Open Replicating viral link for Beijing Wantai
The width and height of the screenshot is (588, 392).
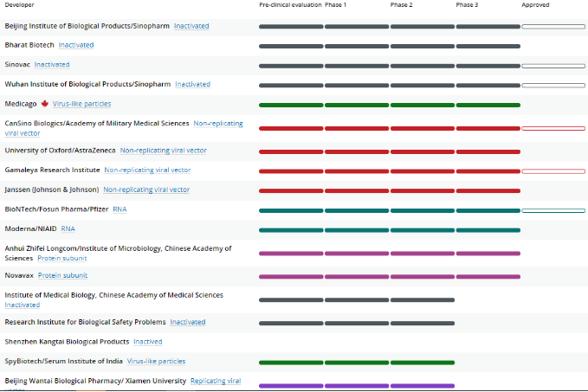point(216,381)
